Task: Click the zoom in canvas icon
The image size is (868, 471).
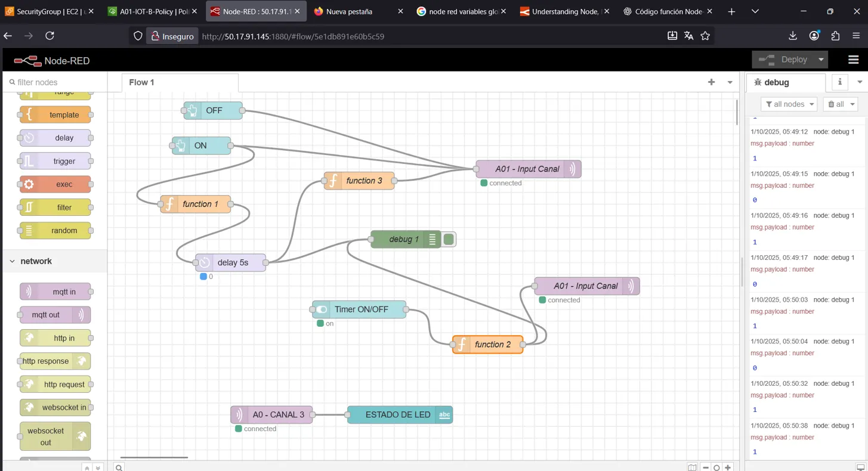Action: point(728,467)
